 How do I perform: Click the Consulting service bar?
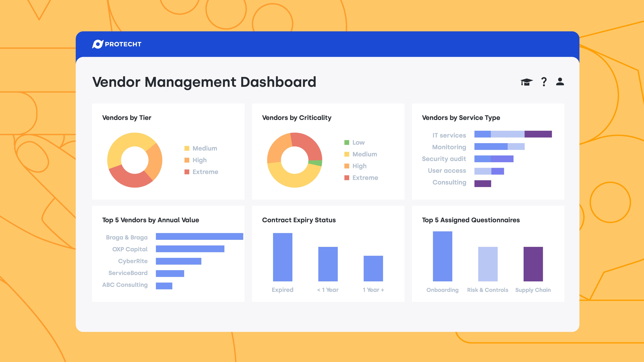point(483,184)
